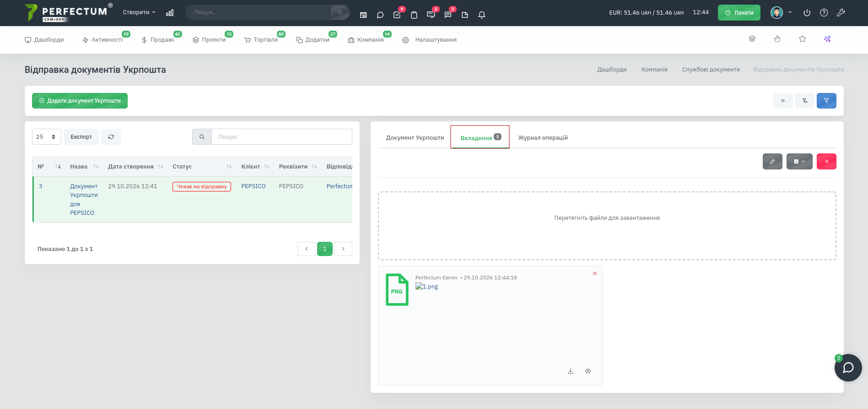Open the wrench setup icon
The height and width of the screenshot is (409, 868).
[841, 13]
